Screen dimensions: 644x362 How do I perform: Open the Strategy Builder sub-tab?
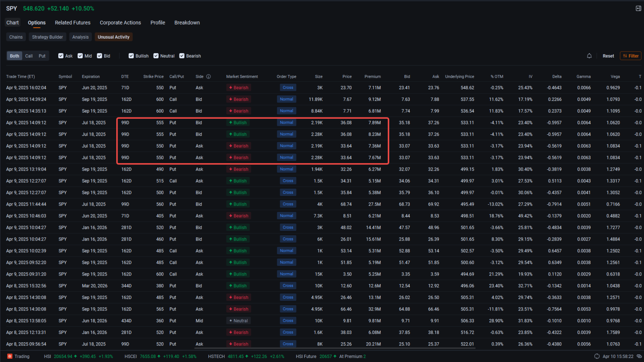point(47,37)
